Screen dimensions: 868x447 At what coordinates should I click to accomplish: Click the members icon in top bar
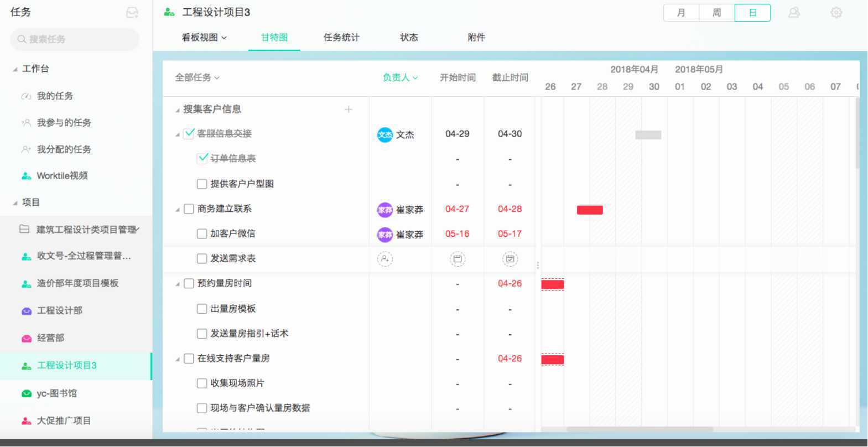(x=794, y=12)
